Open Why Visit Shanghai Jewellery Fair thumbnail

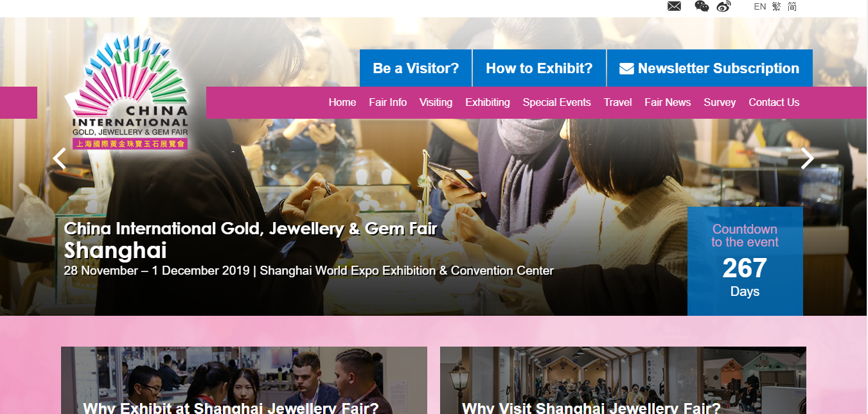click(x=623, y=380)
